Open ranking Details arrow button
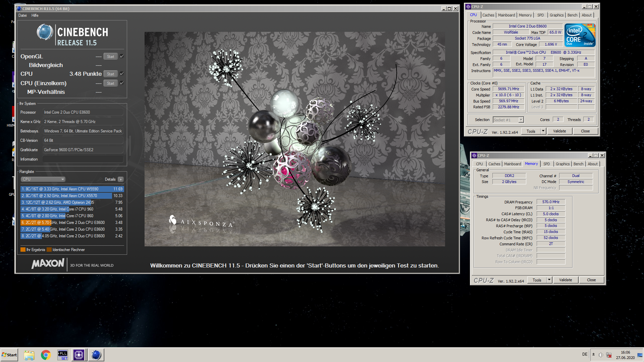The width and height of the screenshot is (644, 362). (121, 179)
